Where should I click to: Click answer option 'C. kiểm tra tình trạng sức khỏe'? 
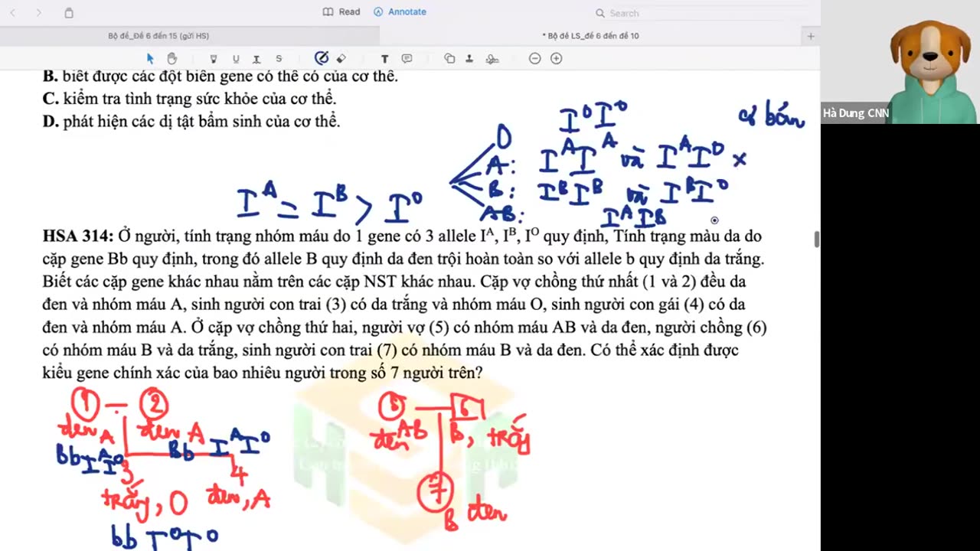point(190,99)
